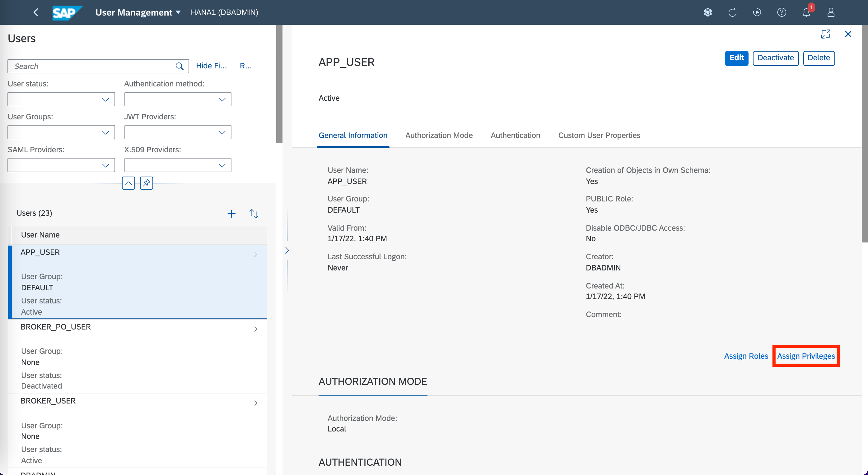Open the user profile icon
This screenshot has width=868, height=475.
coord(831,12)
